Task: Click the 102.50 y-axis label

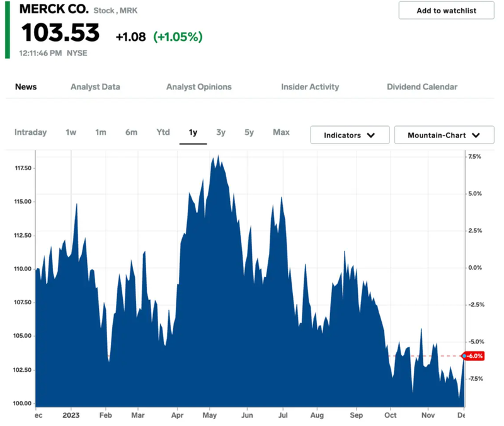Action: 23,370
